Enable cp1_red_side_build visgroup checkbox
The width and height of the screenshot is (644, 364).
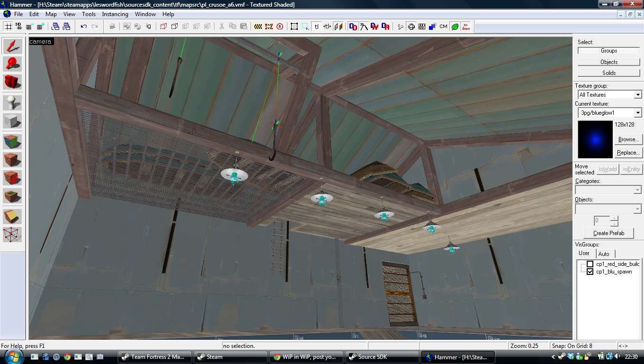click(x=590, y=264)
